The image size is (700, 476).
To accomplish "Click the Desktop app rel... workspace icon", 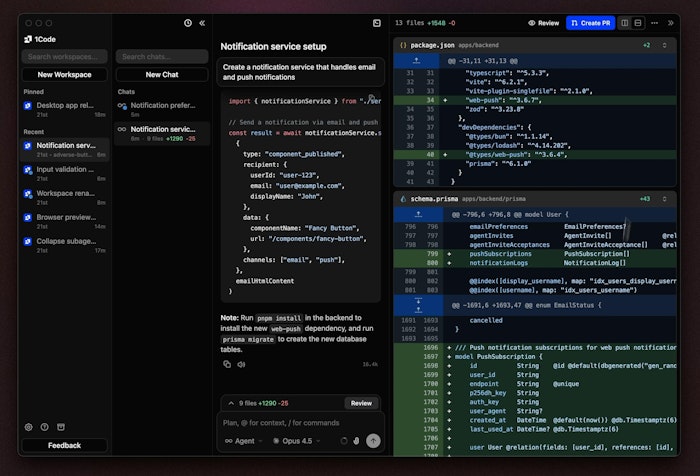I will (28, 106).
